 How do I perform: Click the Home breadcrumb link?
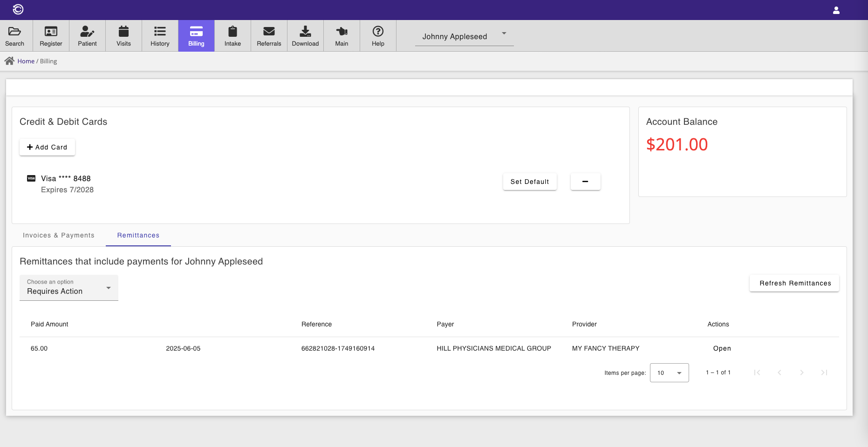point(26,61)
